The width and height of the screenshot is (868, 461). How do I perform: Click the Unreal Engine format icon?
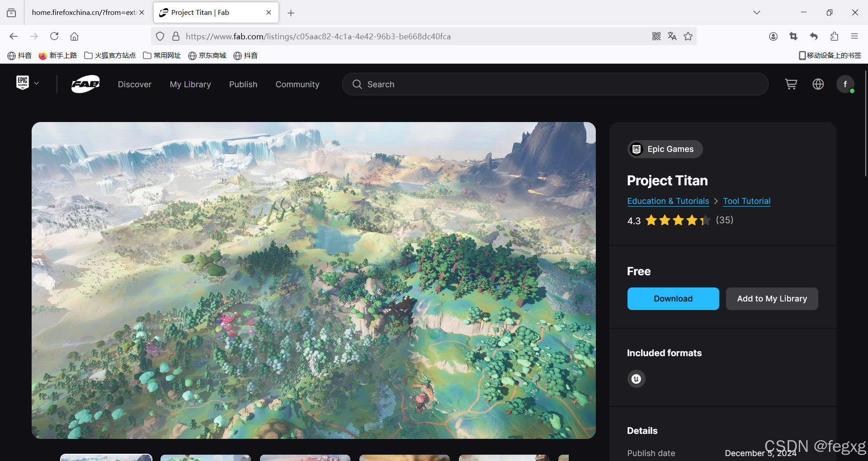[637, 379]
